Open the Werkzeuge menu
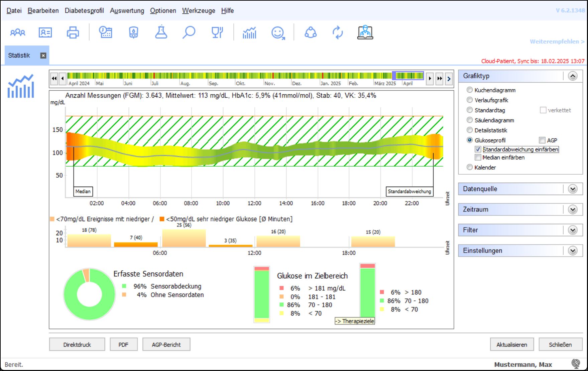This screenshot has height=371, width=588. point(199,11)
